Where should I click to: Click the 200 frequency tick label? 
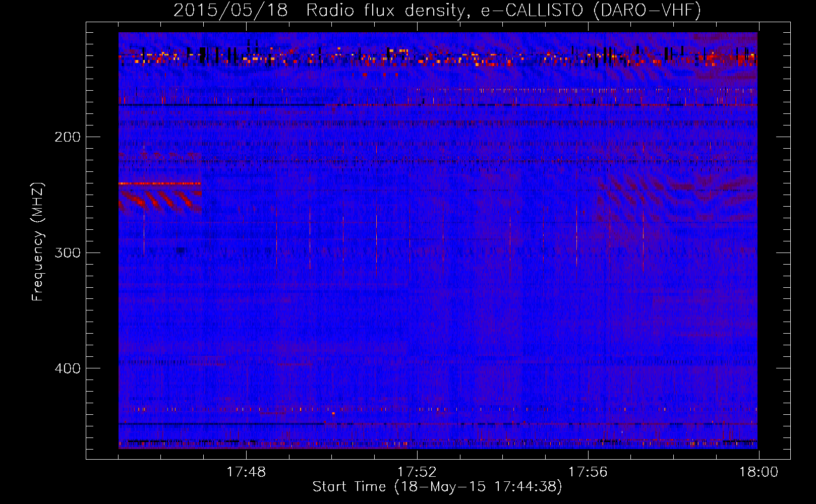point(68,137)
